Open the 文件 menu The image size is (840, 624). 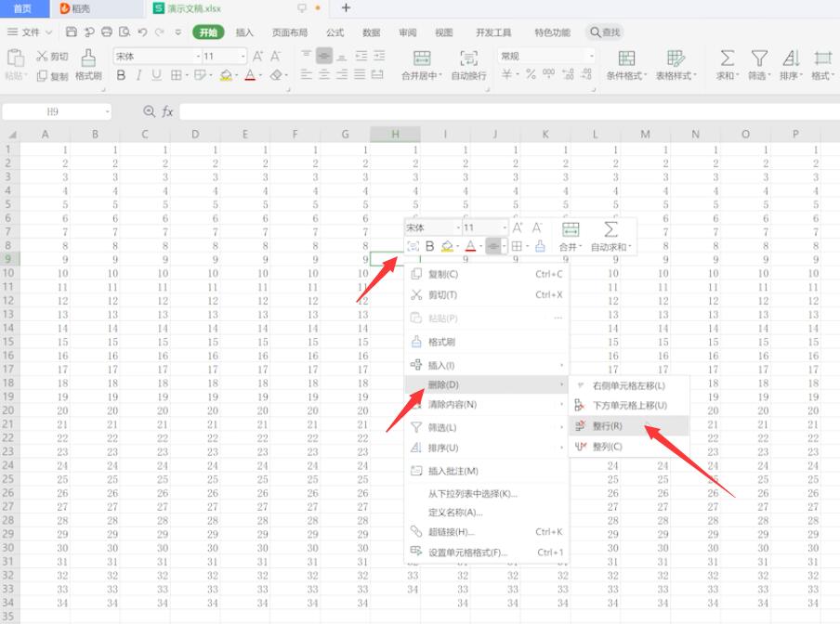pos(30,32)
